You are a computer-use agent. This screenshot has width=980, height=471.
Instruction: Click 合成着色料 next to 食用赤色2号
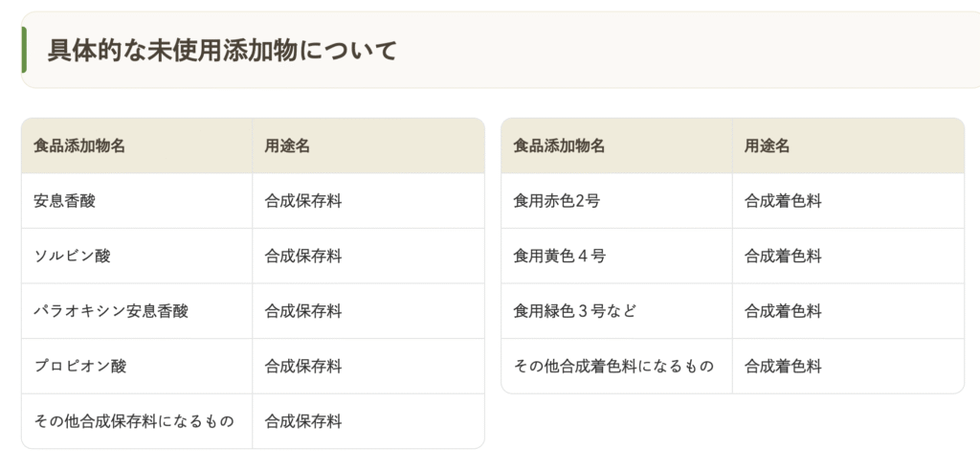pos(784,201)
